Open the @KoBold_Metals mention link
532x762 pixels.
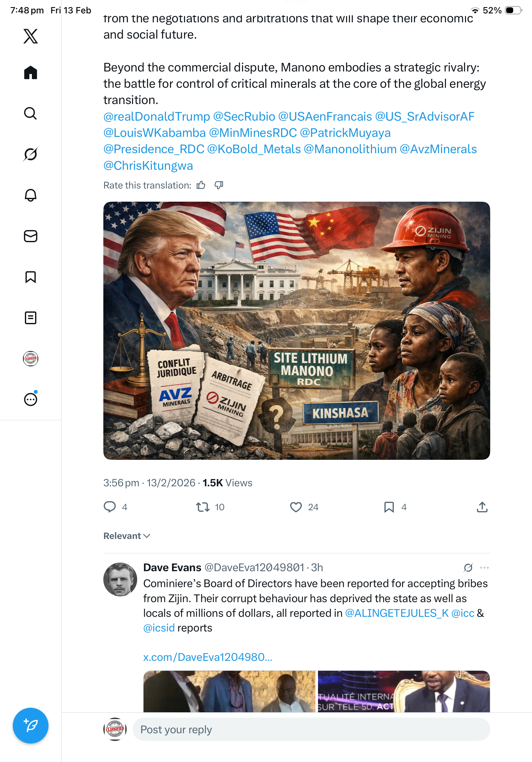click(x=254, y=149)
